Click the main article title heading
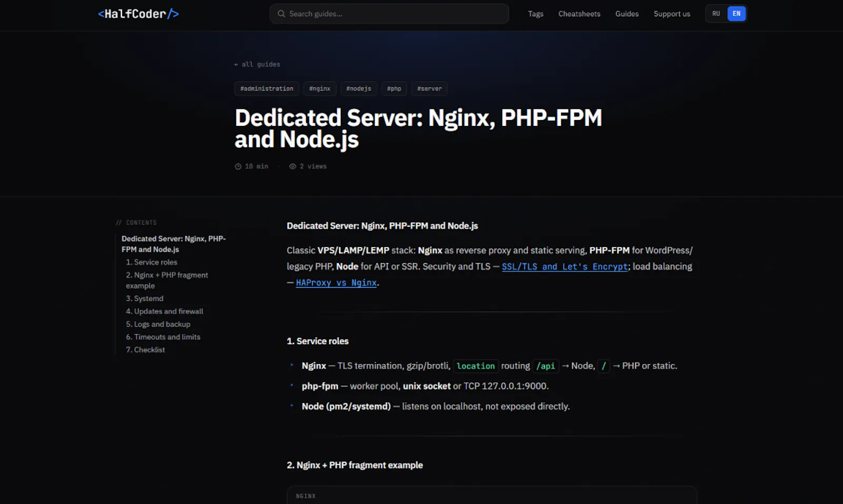 [x=418, y=129]
